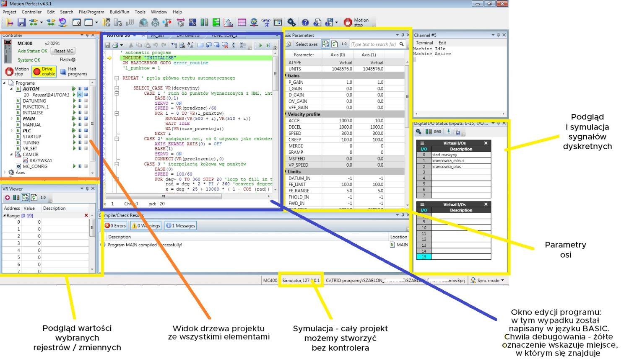Click the run program arrow for DATUMING
This screenshot has width=629, height=364.
pyautogui.click(x=74, y=101)
